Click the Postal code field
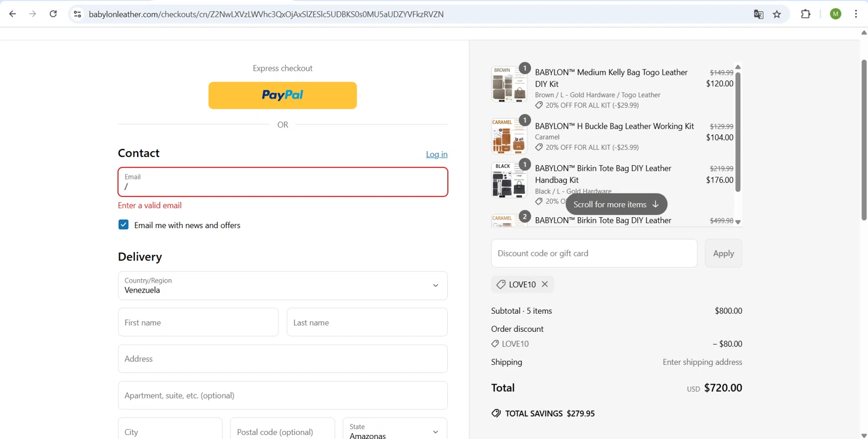This screenshot has width=868, height=439. [282, 430]
